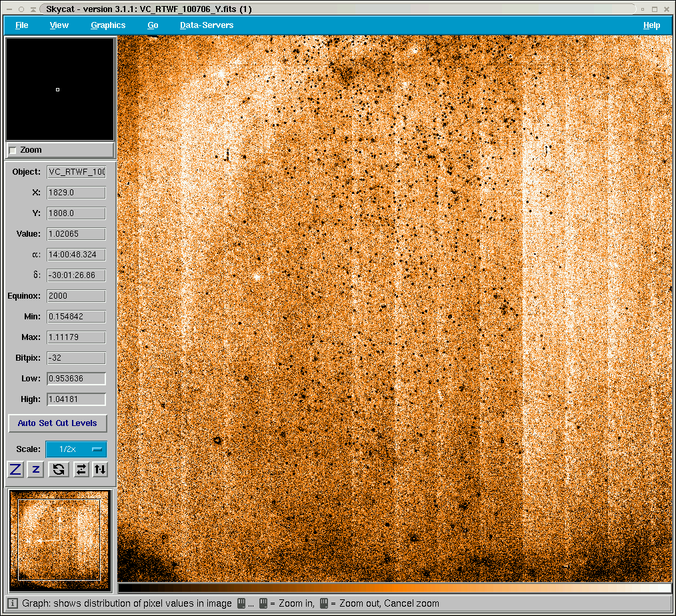This screenshot has width=676, height=616.
Task: Open the Scale 1/2x dropdown
Action: coord(76,449)
